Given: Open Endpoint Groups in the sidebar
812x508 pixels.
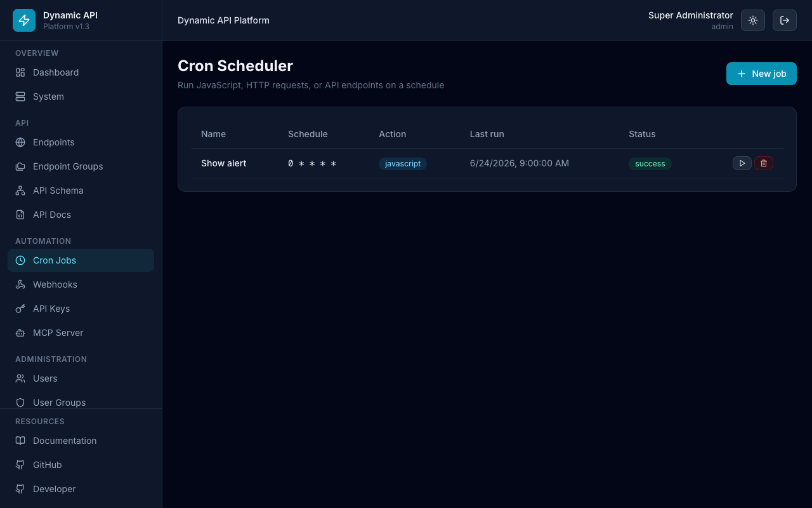Looking at the screenshot, I should pyautogui.click(x=81, y=166).
